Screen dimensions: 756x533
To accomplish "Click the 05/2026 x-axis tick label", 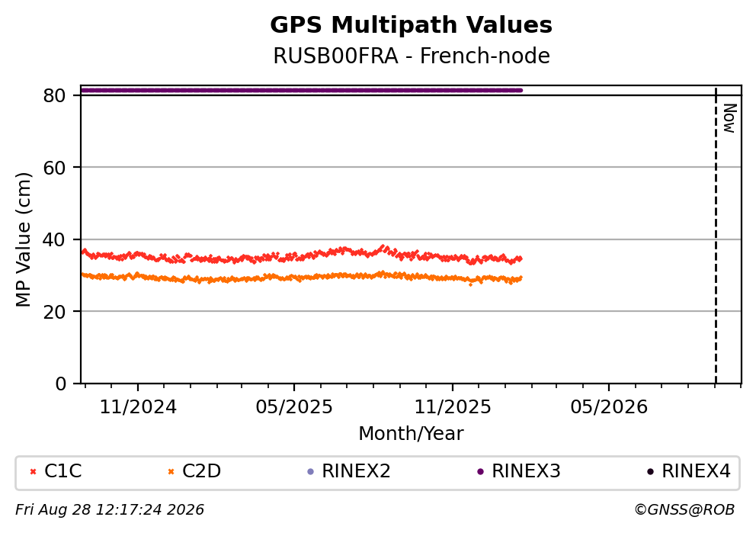I will click(609, 407).
